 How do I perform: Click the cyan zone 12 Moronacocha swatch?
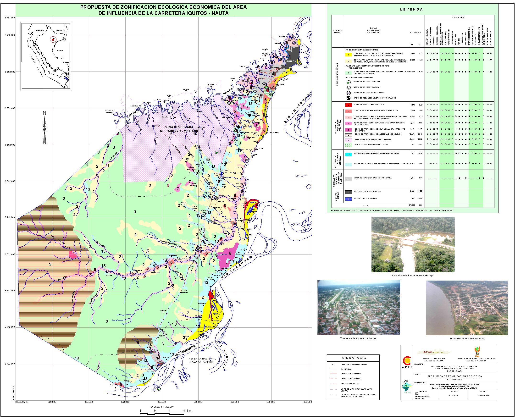pos(348,155)
